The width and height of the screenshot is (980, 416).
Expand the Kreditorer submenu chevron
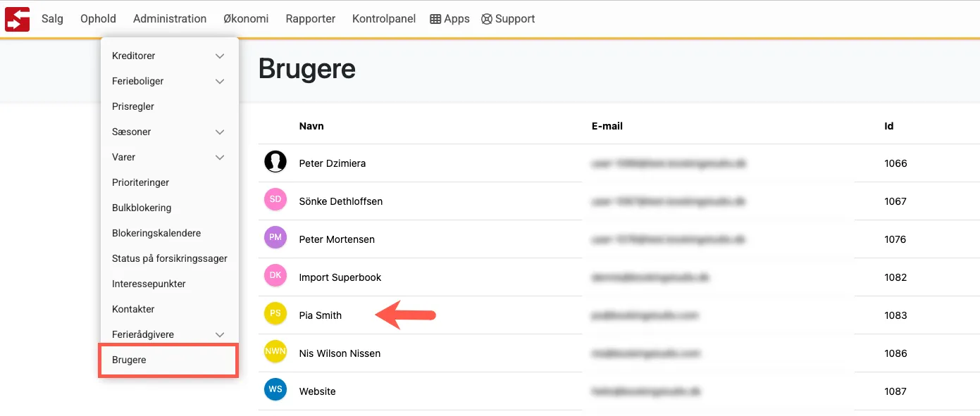coord(220,56)
